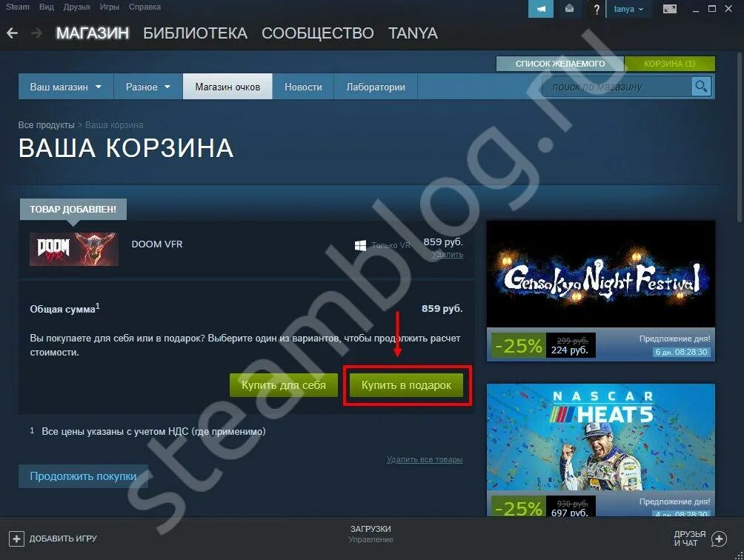Open the Игры menu
Screen dimensions: 744x560
[109, 7]
